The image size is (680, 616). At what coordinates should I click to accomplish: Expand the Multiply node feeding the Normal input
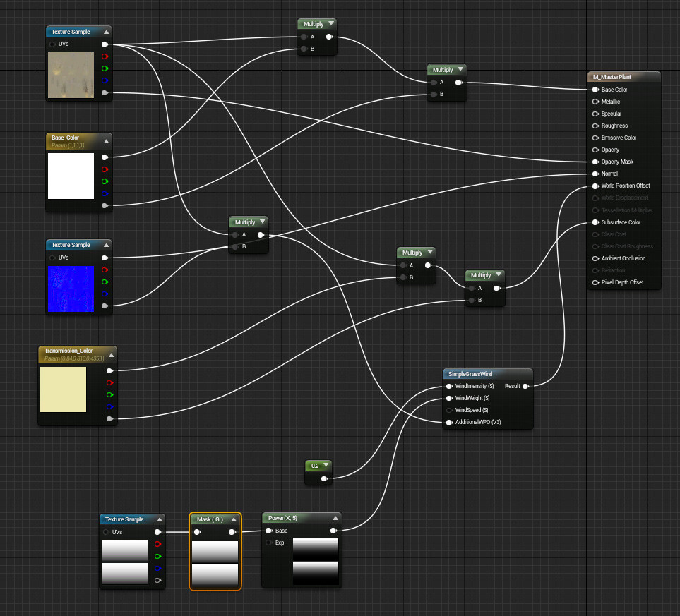point(263,222)
